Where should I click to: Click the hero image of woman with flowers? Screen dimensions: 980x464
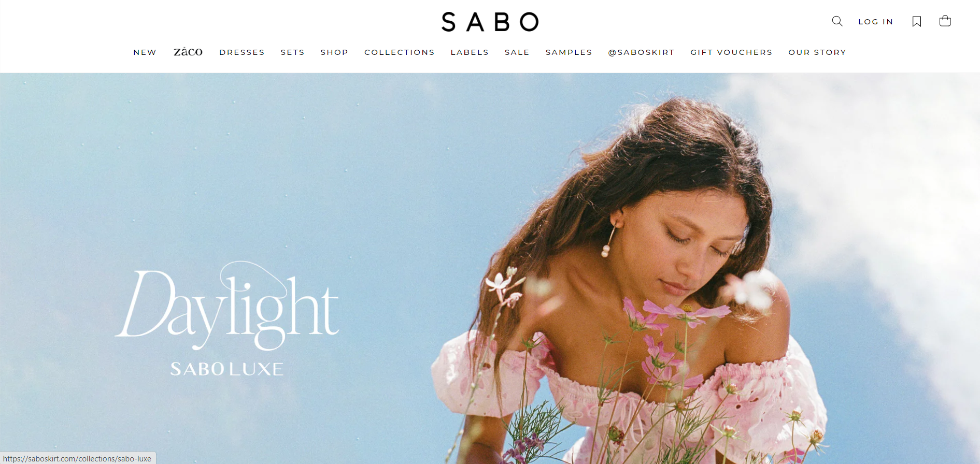click(x=490, y=268)
